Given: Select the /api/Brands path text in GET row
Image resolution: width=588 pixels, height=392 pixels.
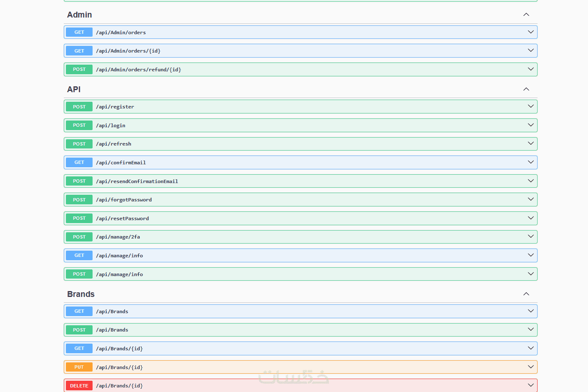Looking at the screenshot, I should click(112, 312).
